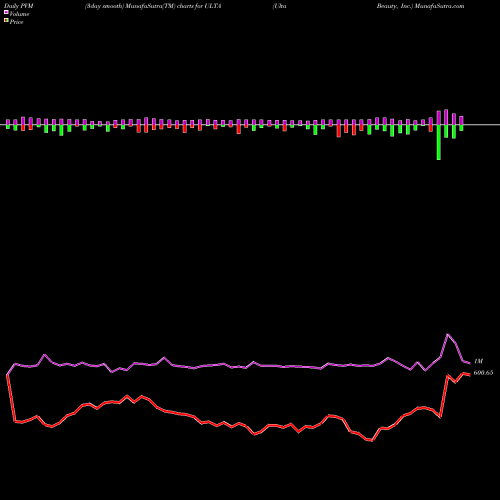This screenshot has width=500, height=500.
Task: Click the Volume legend color swatch
Action: (x=6, y=12)
